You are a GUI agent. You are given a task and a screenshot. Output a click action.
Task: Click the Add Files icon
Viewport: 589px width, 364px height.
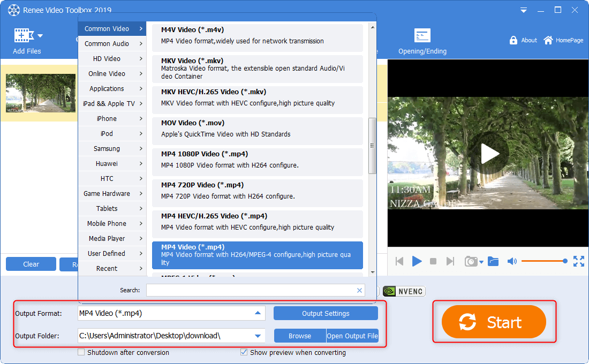(x=24, y=36)
